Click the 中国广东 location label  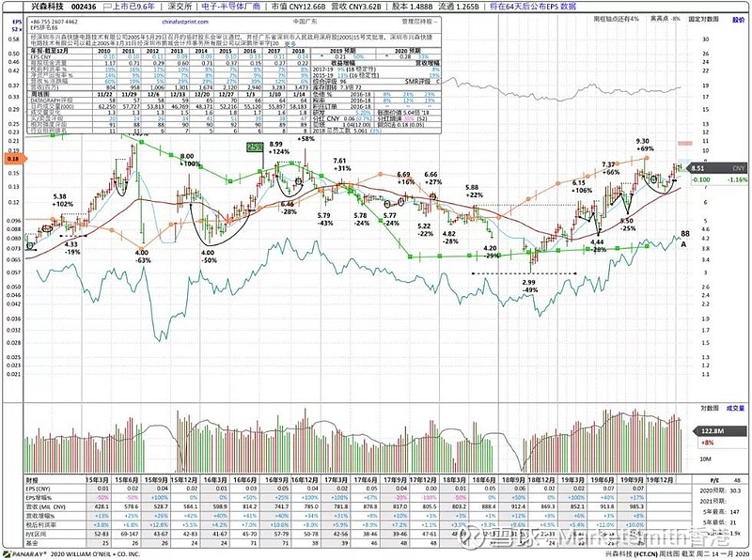click(305, 22)
